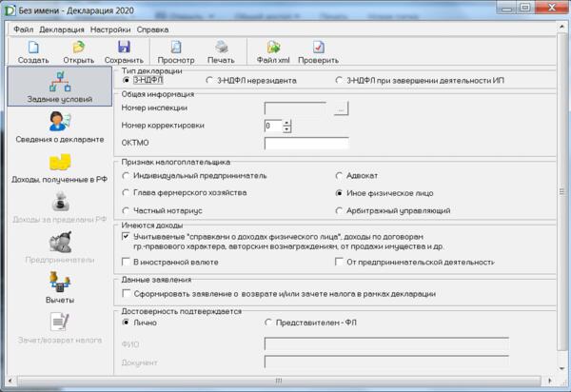Image resolution: width=571 pixels, height=392 pixels.
Task: Click the ОКТМО input field
Action: coord(306,144)
